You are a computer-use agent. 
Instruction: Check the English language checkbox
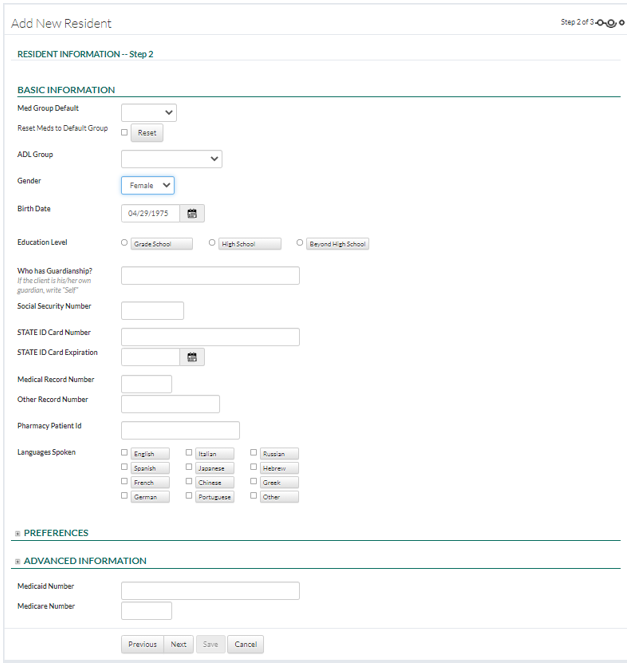tap(124, 453)
